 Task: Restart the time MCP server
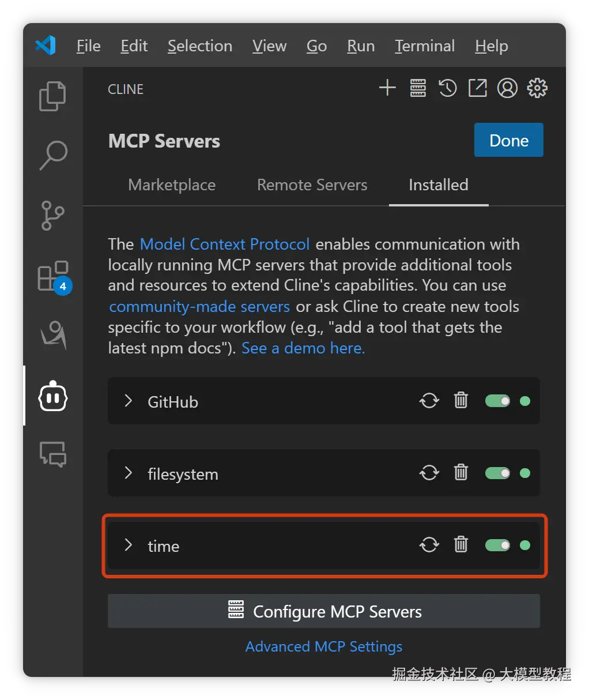click(429, 545)
